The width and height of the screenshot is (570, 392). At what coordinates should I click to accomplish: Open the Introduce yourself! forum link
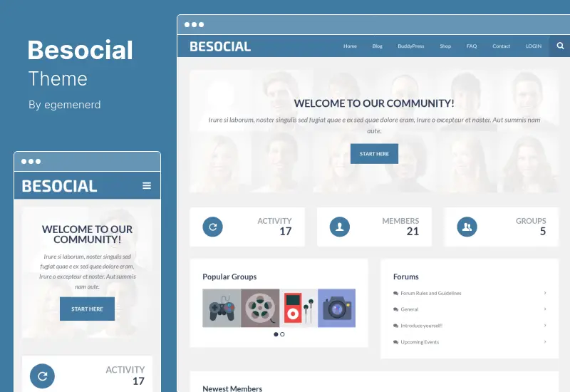(x=421, y=326)
